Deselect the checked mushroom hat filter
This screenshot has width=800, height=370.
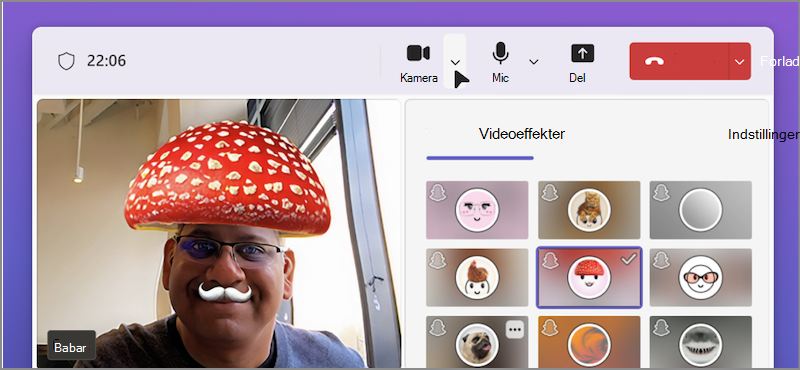pos(589,277)
